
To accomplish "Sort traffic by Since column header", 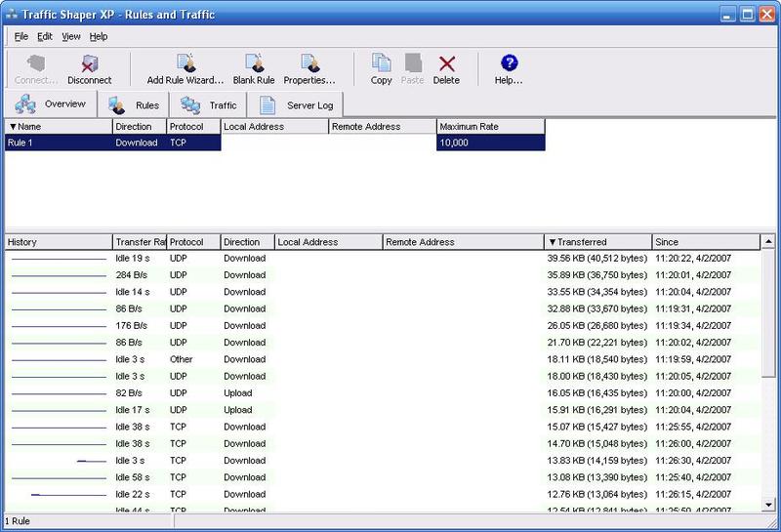I will tap(706, 242).
